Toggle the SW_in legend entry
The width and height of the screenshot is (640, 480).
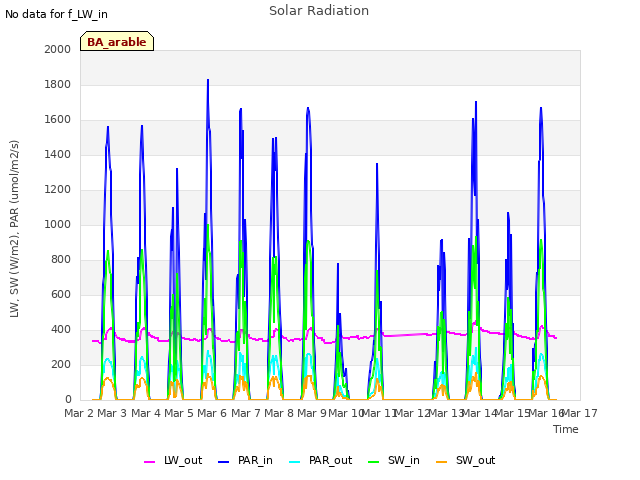click(394, 460)
